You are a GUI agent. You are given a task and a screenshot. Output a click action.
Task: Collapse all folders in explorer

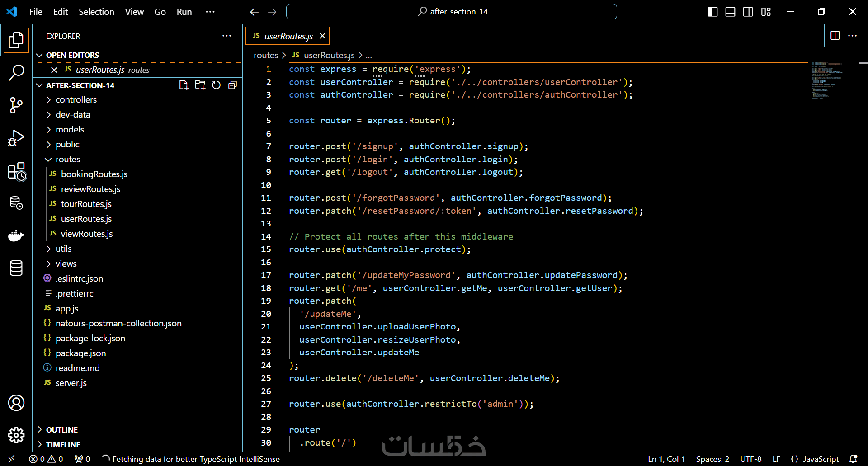click(232, 85)
